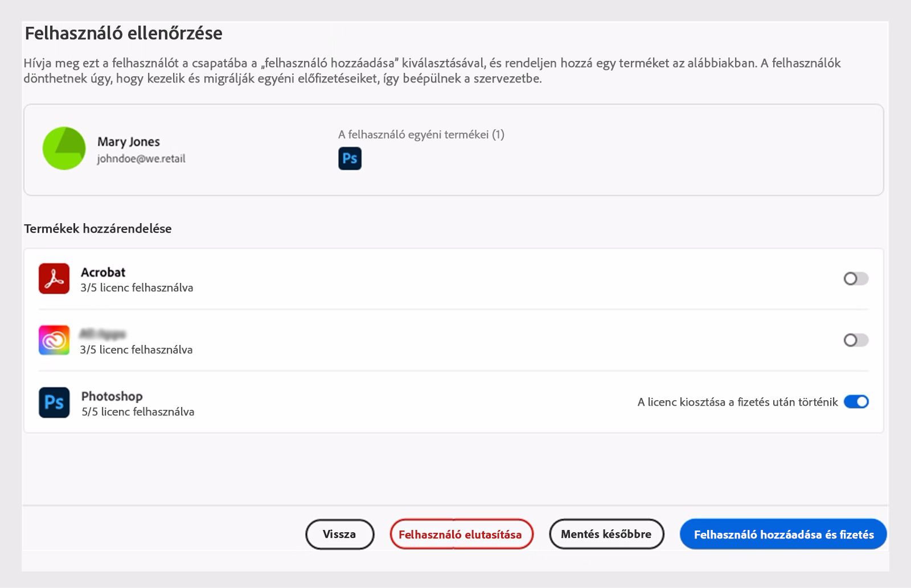Click the Photoshop product name

tap(112, 396)
